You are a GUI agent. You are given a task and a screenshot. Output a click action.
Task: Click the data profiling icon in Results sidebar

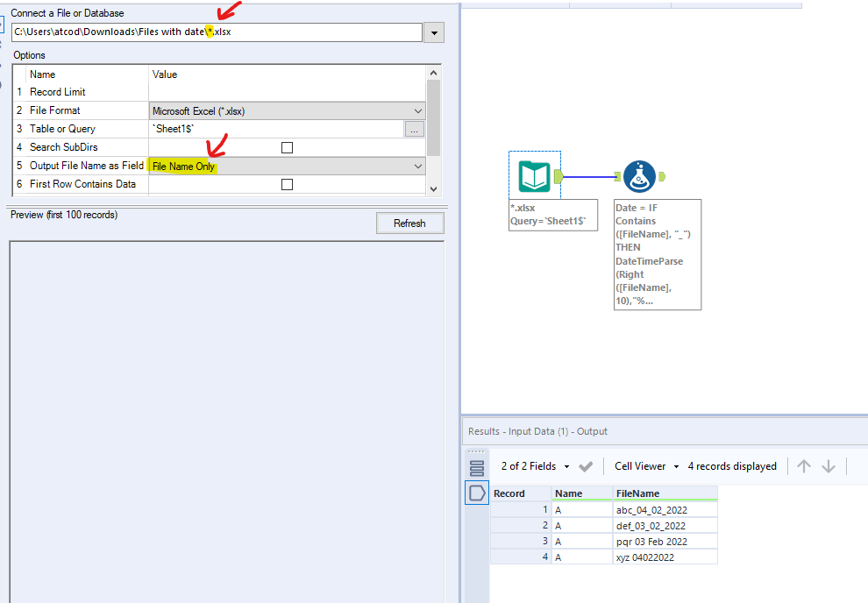(x=476, y=467)
